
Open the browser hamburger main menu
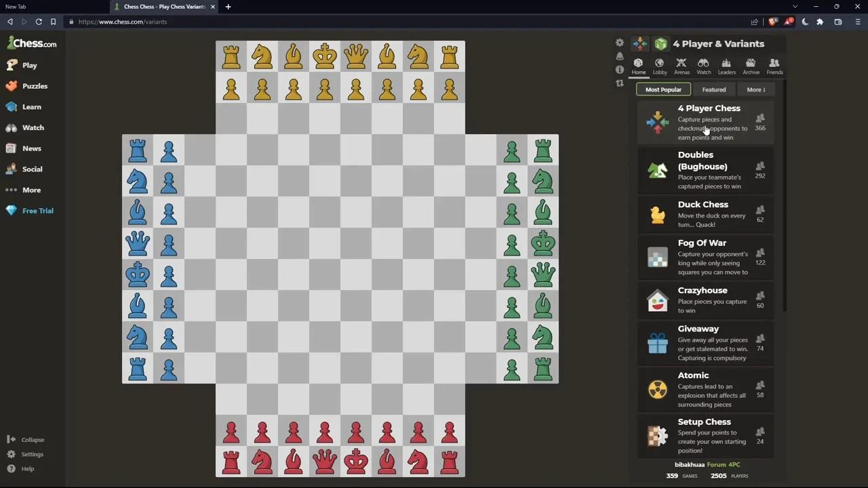pos(857,22)
